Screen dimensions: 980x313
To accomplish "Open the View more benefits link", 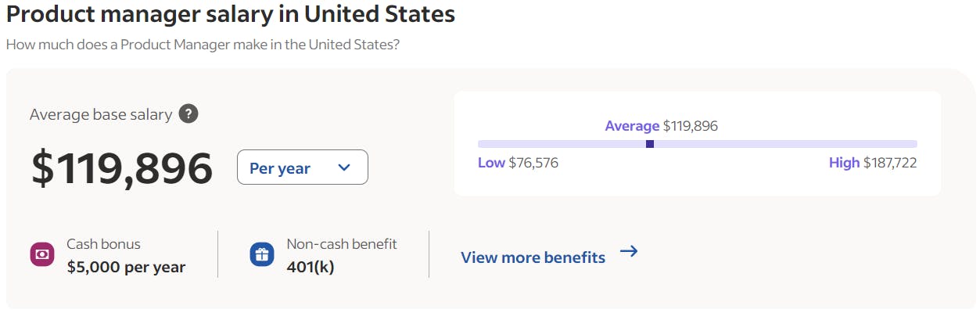I will pyautogui.click(x=549, y=257).
